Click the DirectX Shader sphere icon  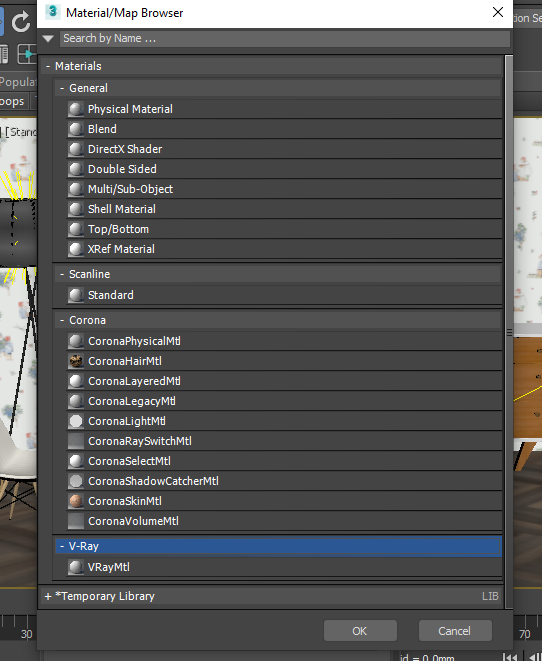click(76, 149)
